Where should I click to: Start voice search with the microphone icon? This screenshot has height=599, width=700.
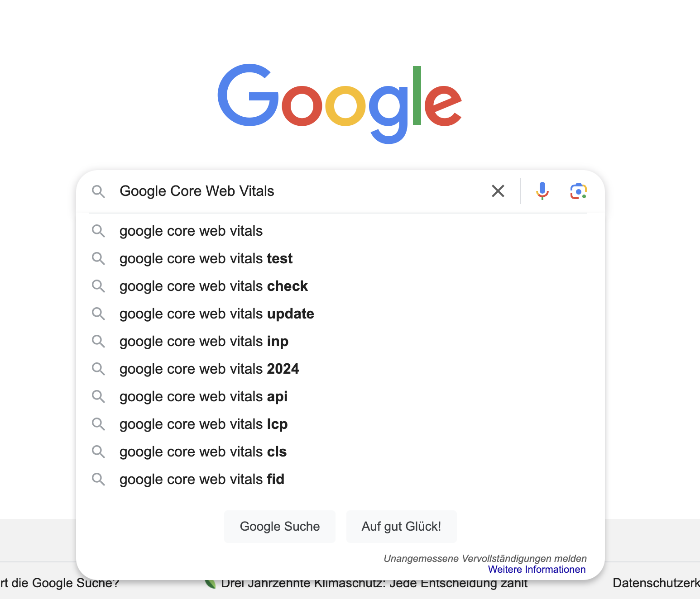pyautogui.click(x=542, y=191)
